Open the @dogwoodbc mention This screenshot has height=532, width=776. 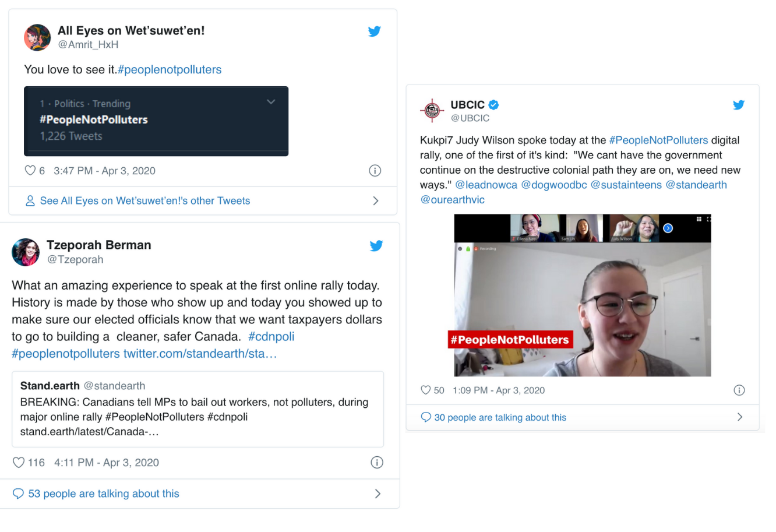tap(554, 185)
